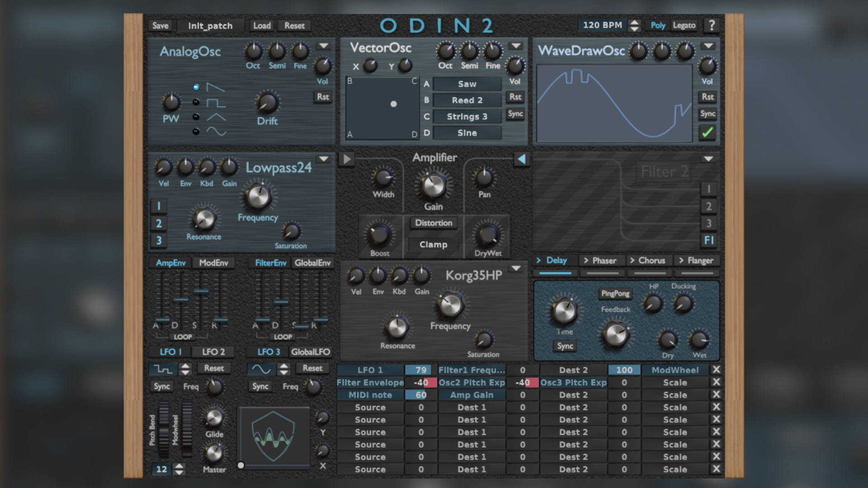Click the blue left arrow beside Amplifier

point(521,159)
